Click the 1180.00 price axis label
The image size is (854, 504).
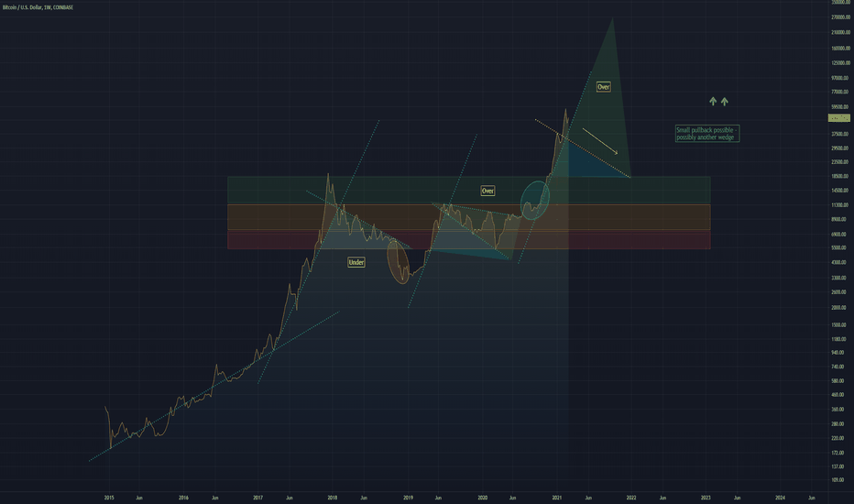click(840, 339)
